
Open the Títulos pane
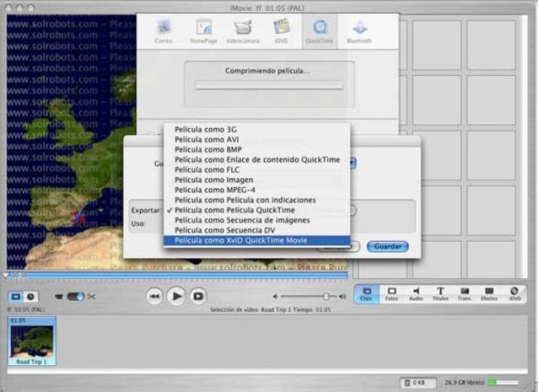441,294
